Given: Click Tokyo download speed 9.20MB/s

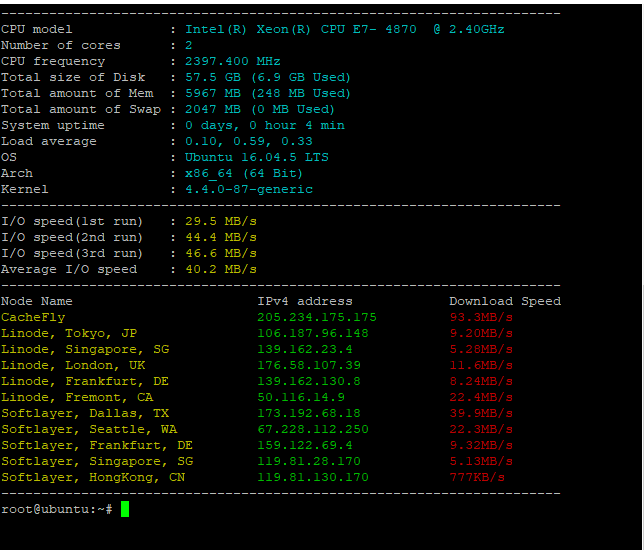Looking at the screenshot, I should tap(481, 333).
